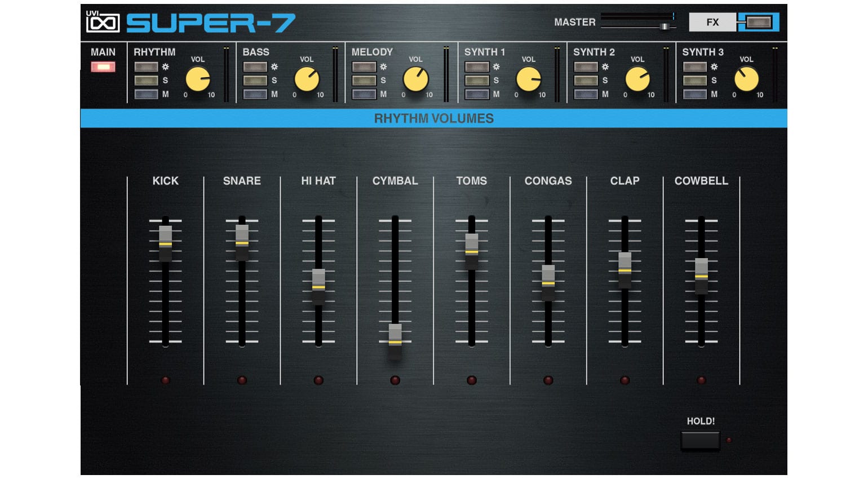Solo the SYNTH 1 channel

pyautogui.click(x=477, y=81)
